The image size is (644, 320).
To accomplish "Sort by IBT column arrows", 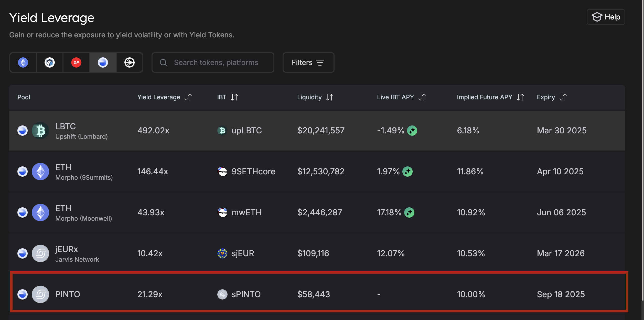I will pos(234,97).
